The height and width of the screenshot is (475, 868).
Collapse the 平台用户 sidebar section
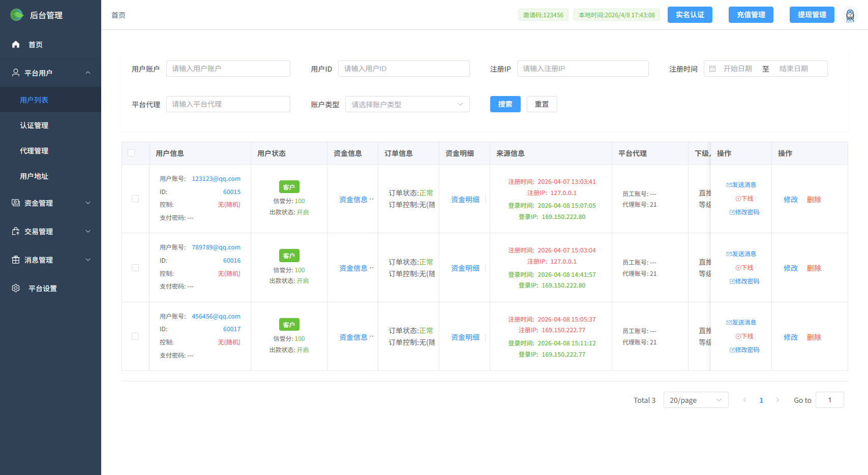point(87,73)
